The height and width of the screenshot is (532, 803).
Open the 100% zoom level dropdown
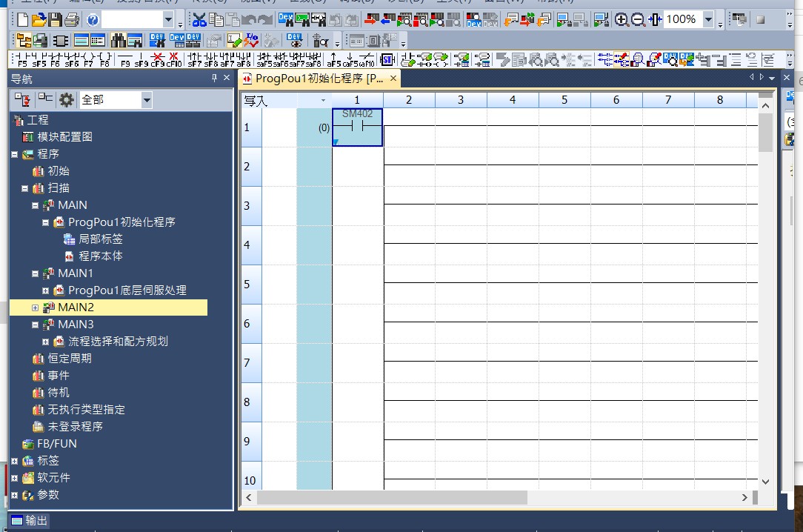point(709,20)
